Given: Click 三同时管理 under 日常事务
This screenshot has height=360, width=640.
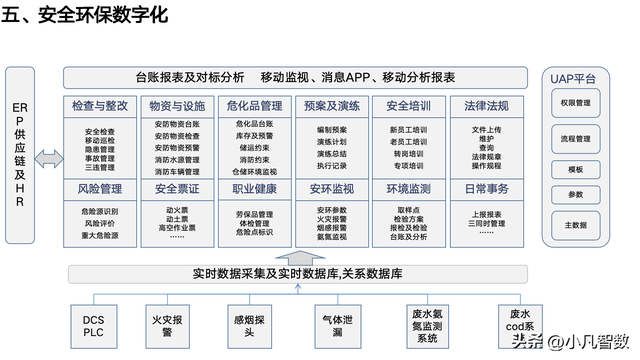Looking at the screenshot, I should click(487, 223).
